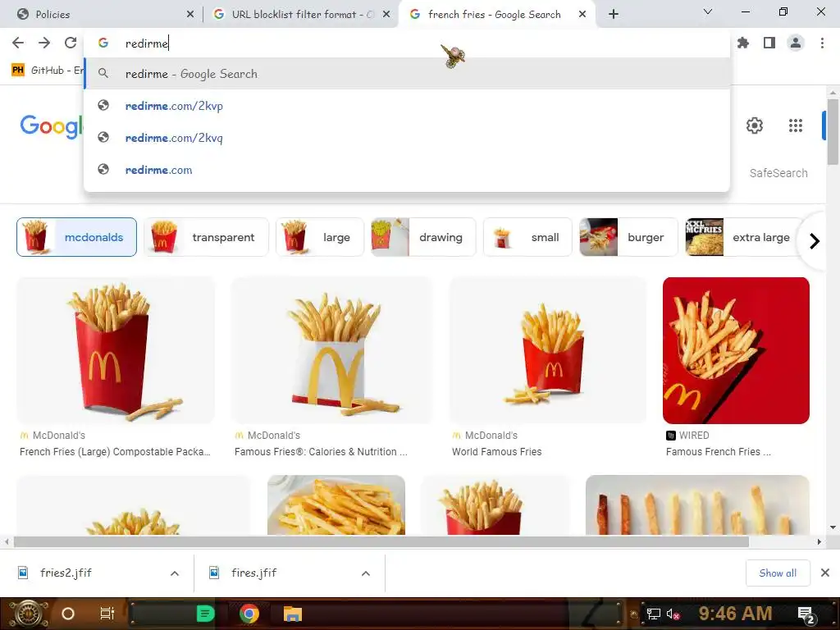Filter images by burger chip

[628, 237]
